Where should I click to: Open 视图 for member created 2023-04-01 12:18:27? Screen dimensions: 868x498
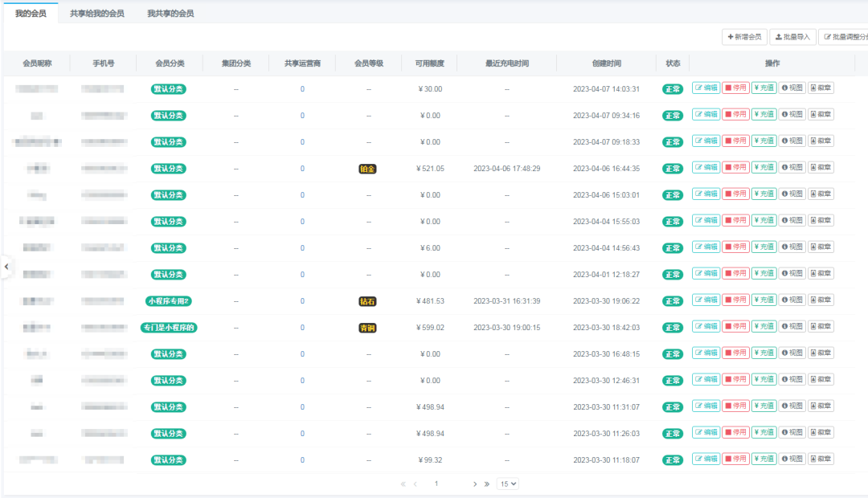(792, 274)
